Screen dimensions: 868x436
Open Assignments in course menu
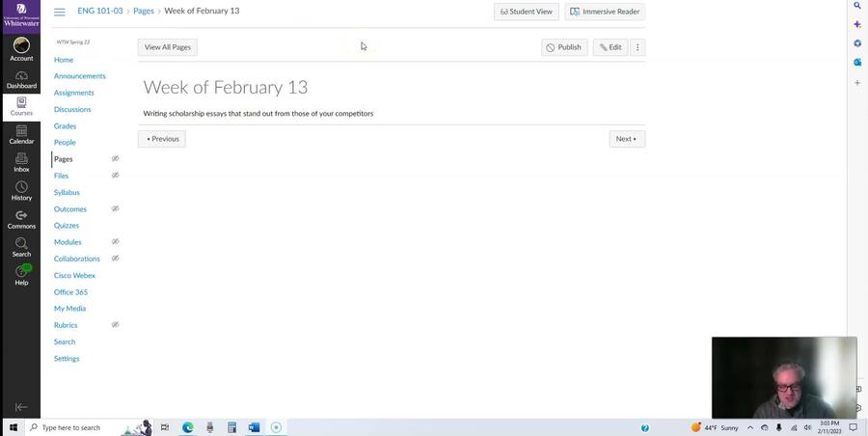point(74,93)
